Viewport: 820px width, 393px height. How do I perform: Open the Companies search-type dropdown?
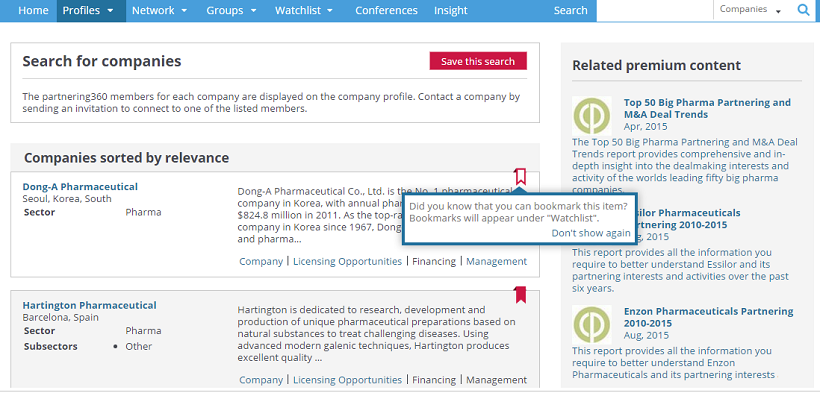pyautogui.click(x=750, y=9)
